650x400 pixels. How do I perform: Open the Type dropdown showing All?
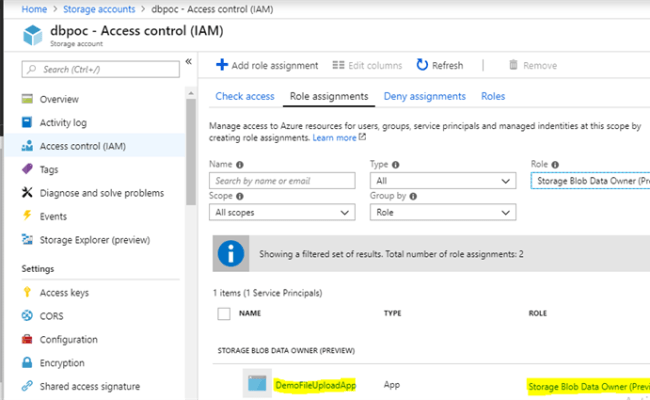pos(443,181)
